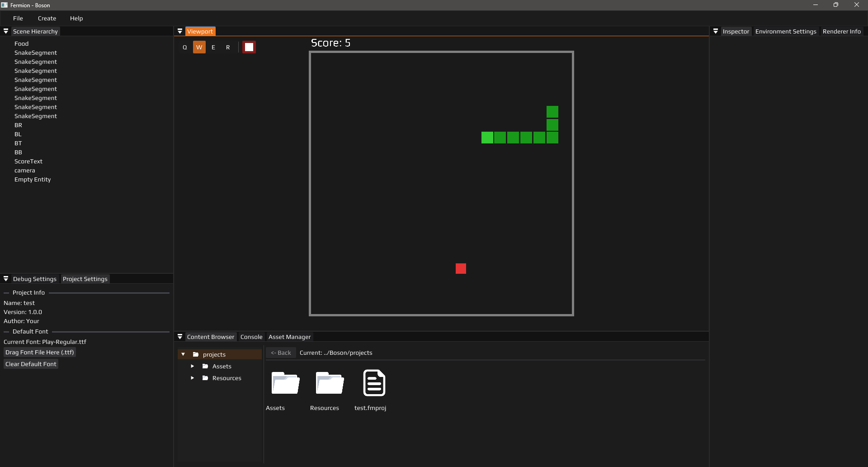Select the Q gizmo tool
Screen dimensions: 868x467
coord(184,47)
